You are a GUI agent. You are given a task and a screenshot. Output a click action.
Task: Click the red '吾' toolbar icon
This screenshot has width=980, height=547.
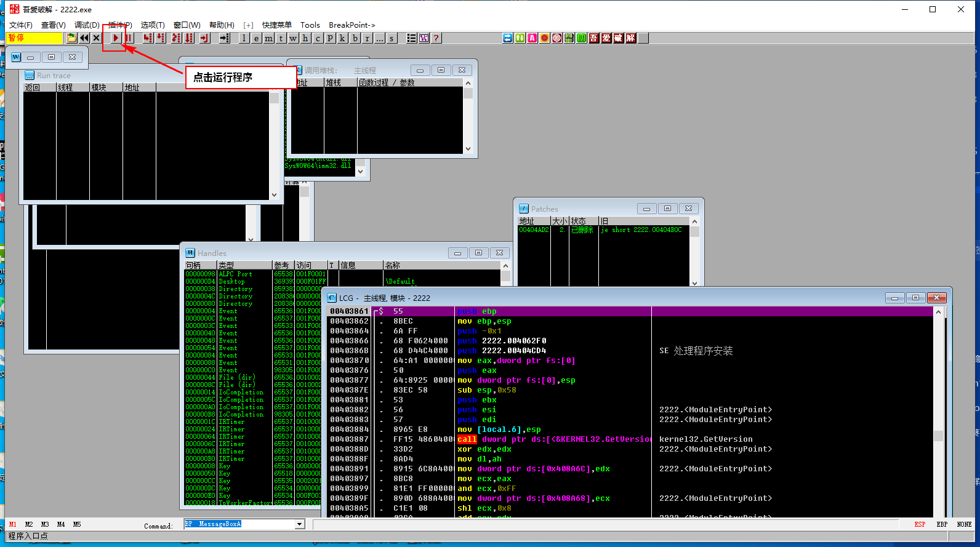[x=594, y=38]
